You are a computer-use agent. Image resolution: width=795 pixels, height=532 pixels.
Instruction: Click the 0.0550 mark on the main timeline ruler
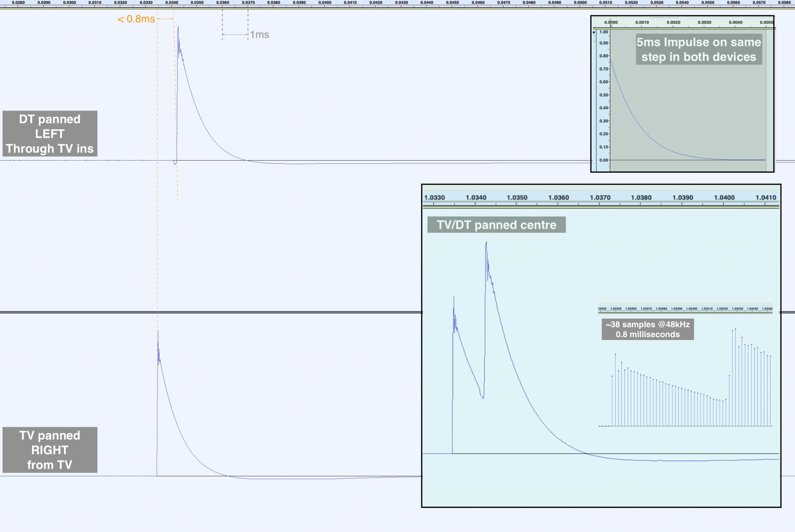708,2
